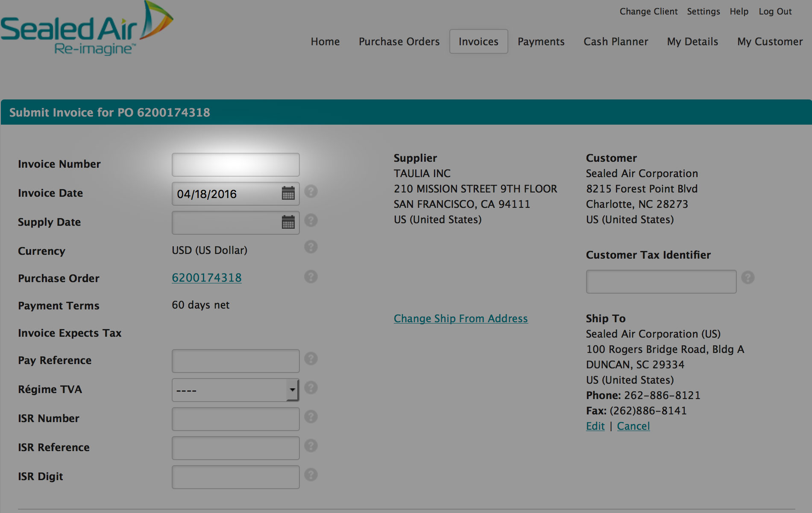Open the Supply Date calendar picker
Screen dimensions: 812x513
coord(288,222)
